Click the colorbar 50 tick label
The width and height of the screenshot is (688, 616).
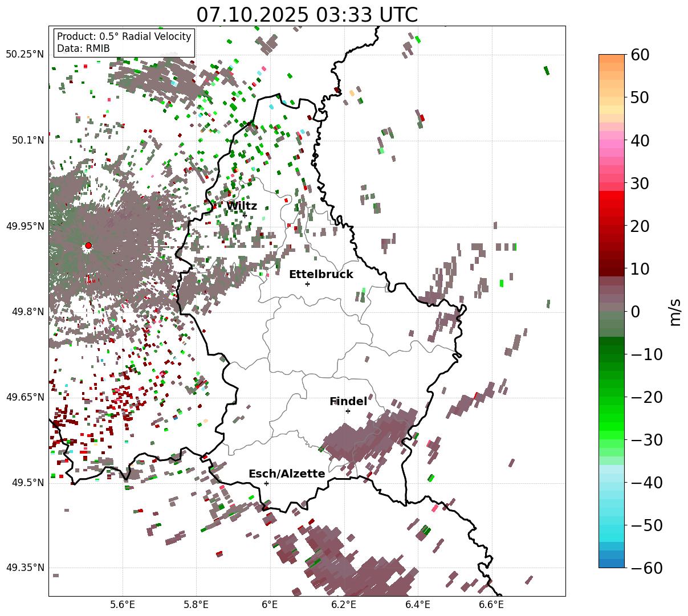click(640, 97)
